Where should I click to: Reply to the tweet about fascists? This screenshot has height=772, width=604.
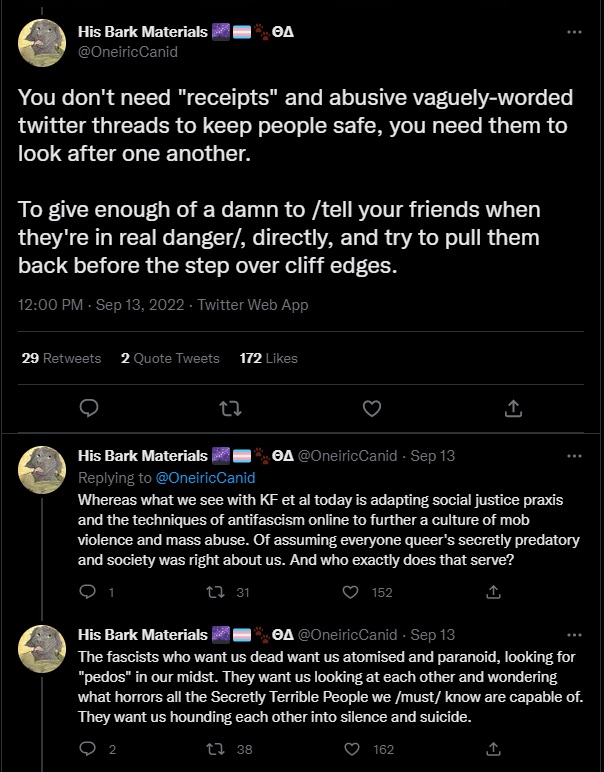pos(88,749)
